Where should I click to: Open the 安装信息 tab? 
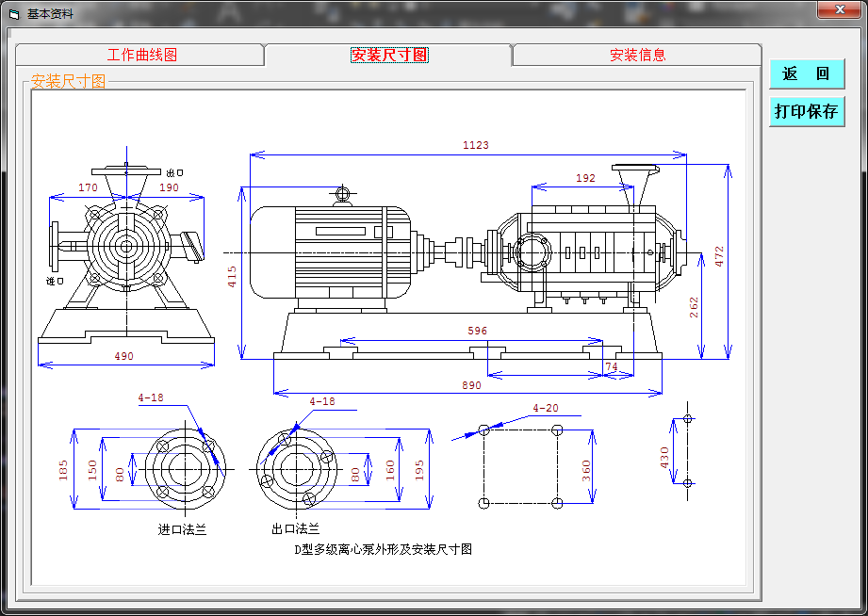(x=637, y=55)
